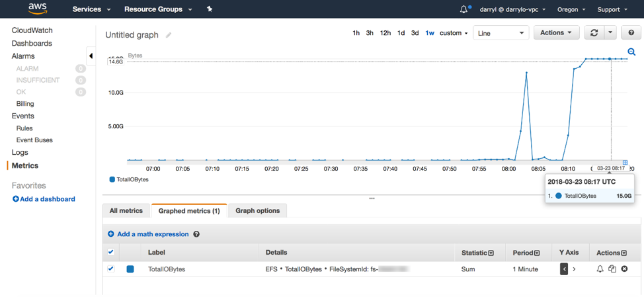Open the darryl @ darrylo-vpc account menu
Viewport: 644px width, 297px height.
512,9
